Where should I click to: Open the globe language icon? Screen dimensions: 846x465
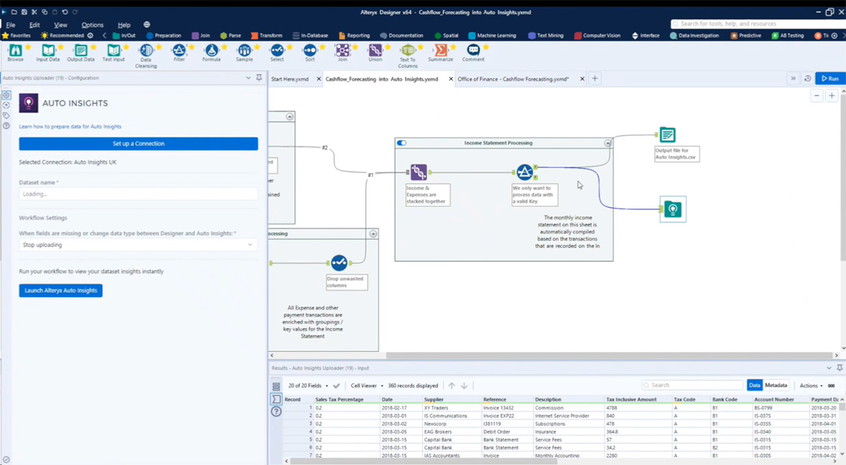pyautogui.click(x=147, y=24)
